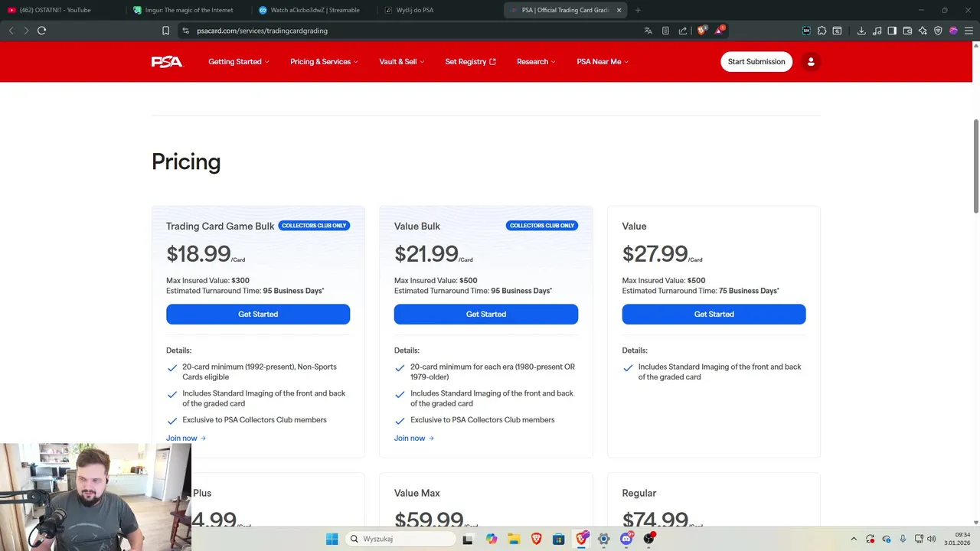Image resolution: width=980 pixels, height=551 pixels.
Task: Expand the Getting Started menu
Action: click(239, 62)
